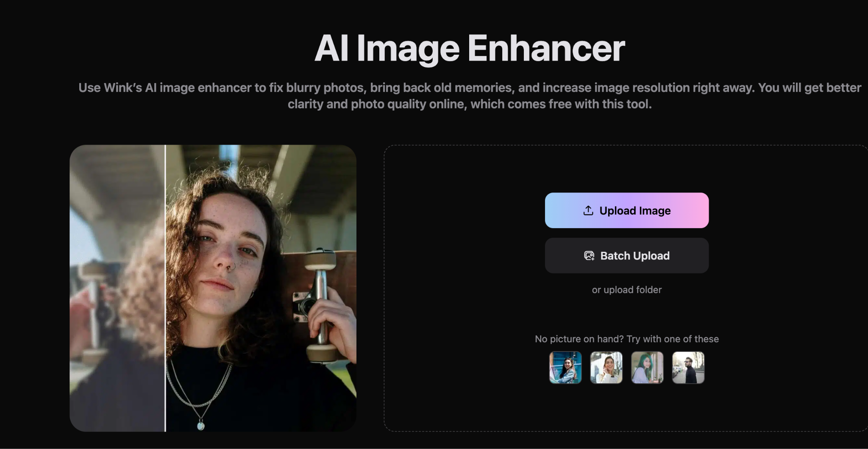Screen dimensions: 868x449
Task: Click the description text starting 'Use Wink's AI image enhancer'
Action: [470, 96]
